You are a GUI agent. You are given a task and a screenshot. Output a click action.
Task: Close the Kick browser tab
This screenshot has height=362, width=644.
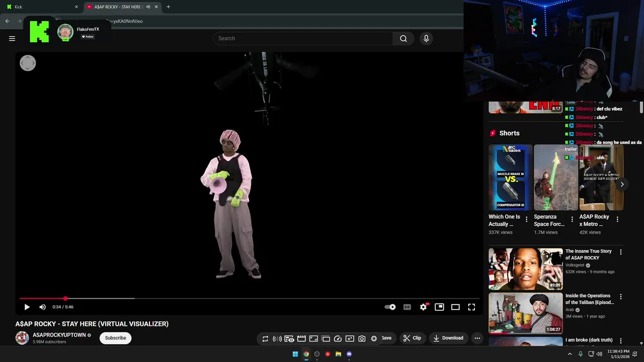76,7
